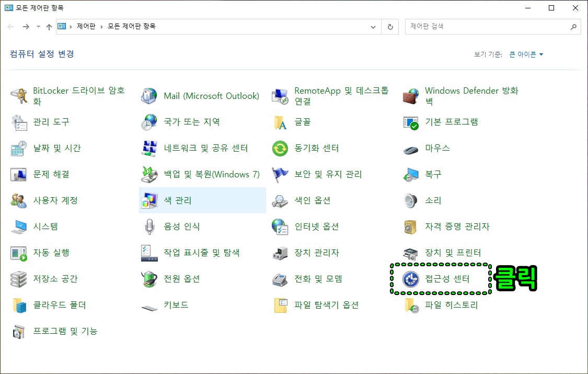Open 전원 옵션 settings
Screen dimensions: 588x374
pyautogui.click(x=175, y=279)
